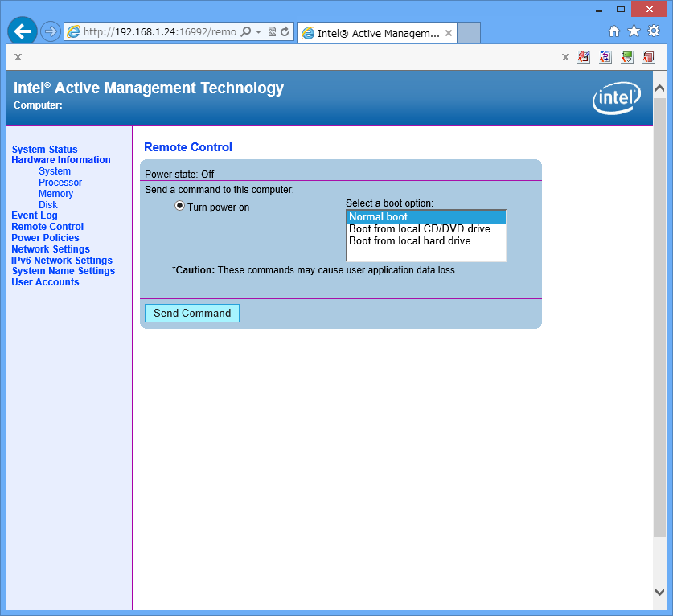Open the Event Log link
The image size is (673, 616).
(35, 216)
